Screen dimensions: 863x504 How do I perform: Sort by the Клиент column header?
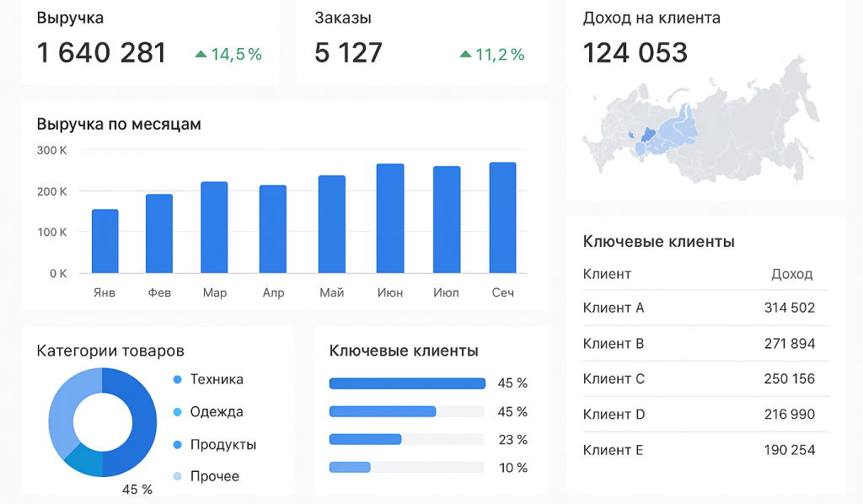point(607,274)
